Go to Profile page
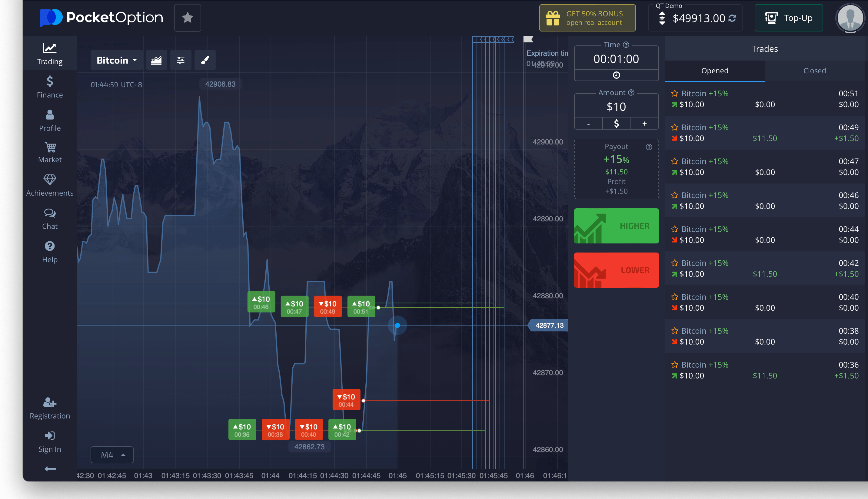This screenshot has width=868, height=499. tap(50, 120)
